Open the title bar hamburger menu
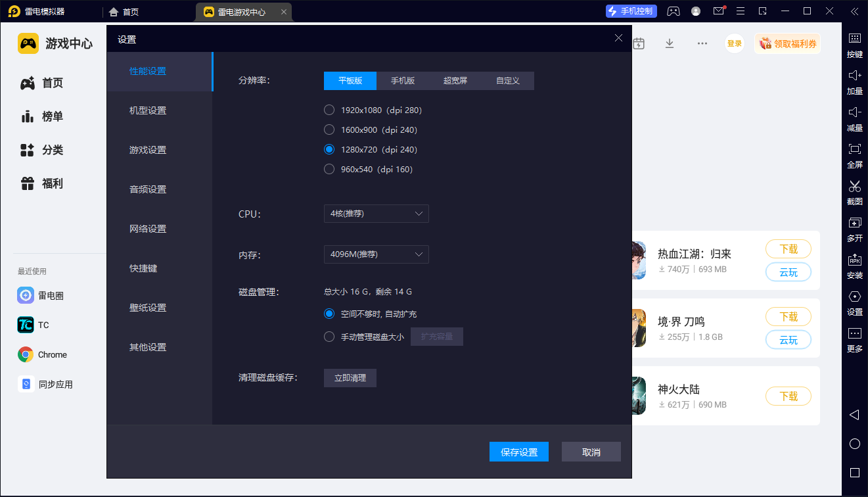The height and width of the screenshot is (497, 868). pyautogui.click(x=741, y=11)
